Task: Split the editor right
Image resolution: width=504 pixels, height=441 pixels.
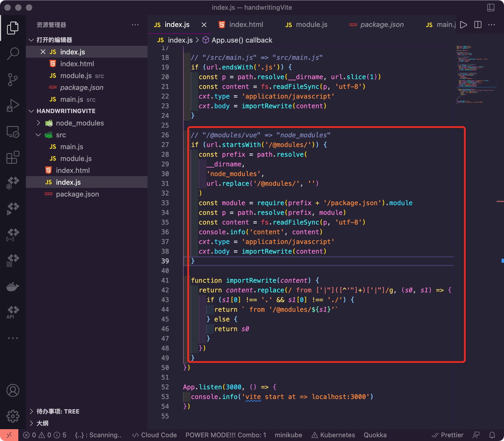Action: [x=478, y=25]
